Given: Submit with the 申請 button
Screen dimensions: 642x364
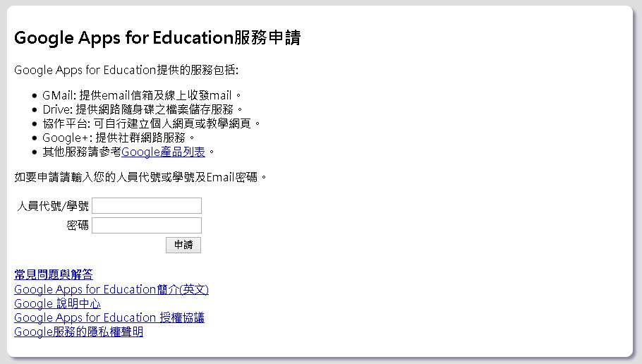Looking at the screenshot, I should [x=183, y=245].
